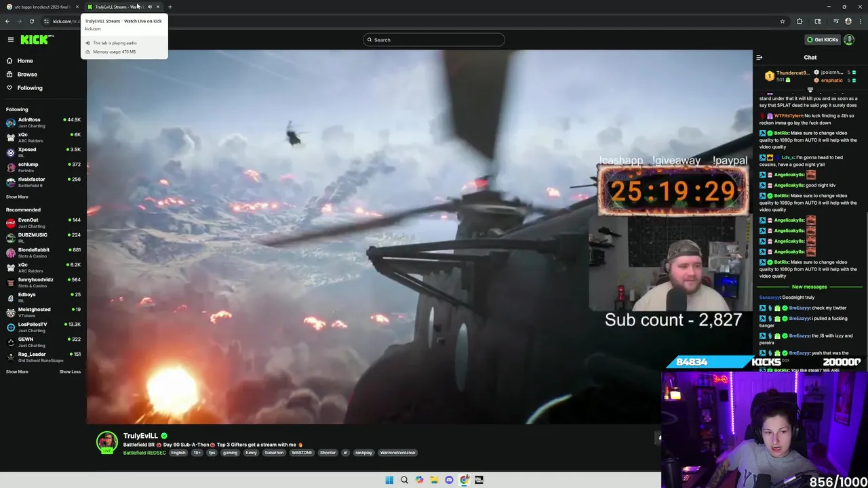This screenshot has height=488, width=868.
Task: Select the WarzoneVerdansk stream tag
Action: (397, 453)
